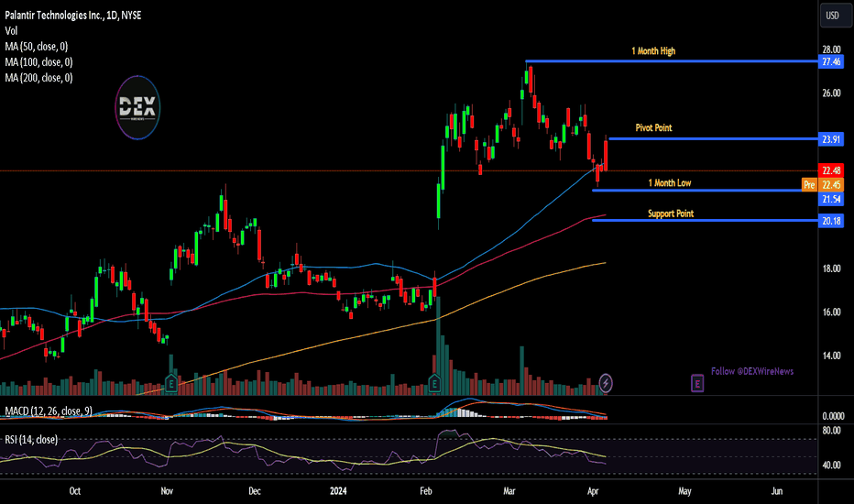Image resolution: width=854 pixels, height=504 pixels.
Task: Click the Follow @DEXWireNews text
Action: tap(752, 371)
